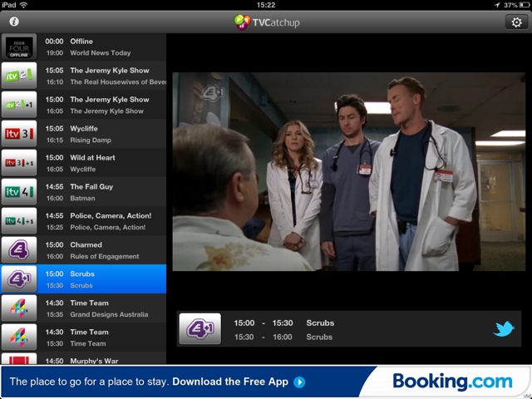The height and width of the screenshot is (399, 532).
Task: Select the ITV3+1 channel logo
Action: click(x=19, y=163)
